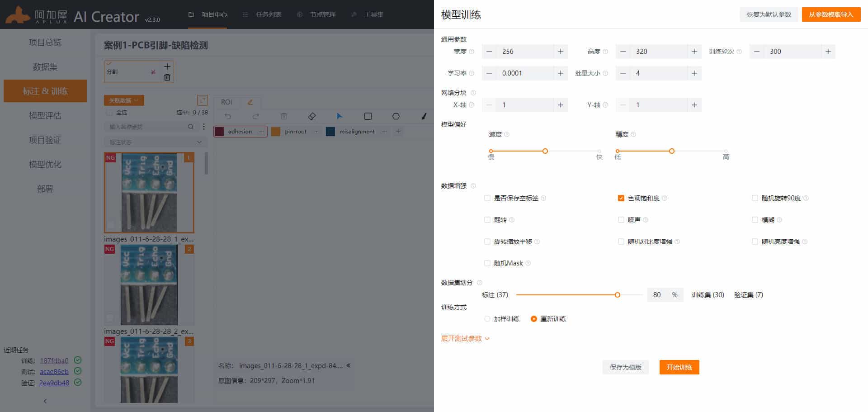Click the 宽度 help question icon

click(x=472, y=52)
